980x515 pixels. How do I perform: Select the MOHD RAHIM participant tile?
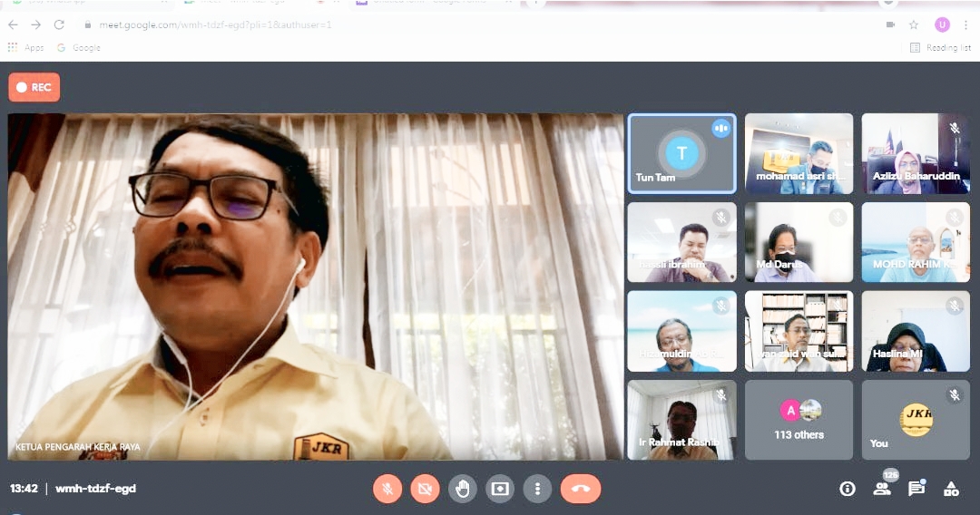coord(916,242)
